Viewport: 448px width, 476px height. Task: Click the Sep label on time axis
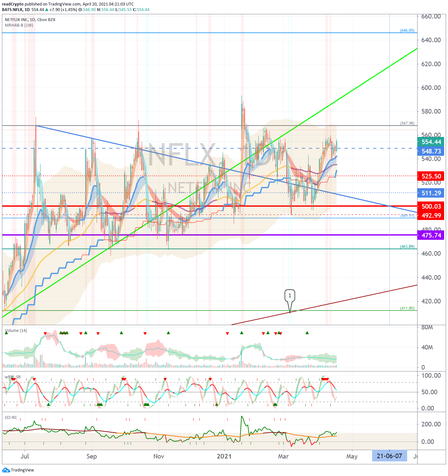(x=92, y=456)
